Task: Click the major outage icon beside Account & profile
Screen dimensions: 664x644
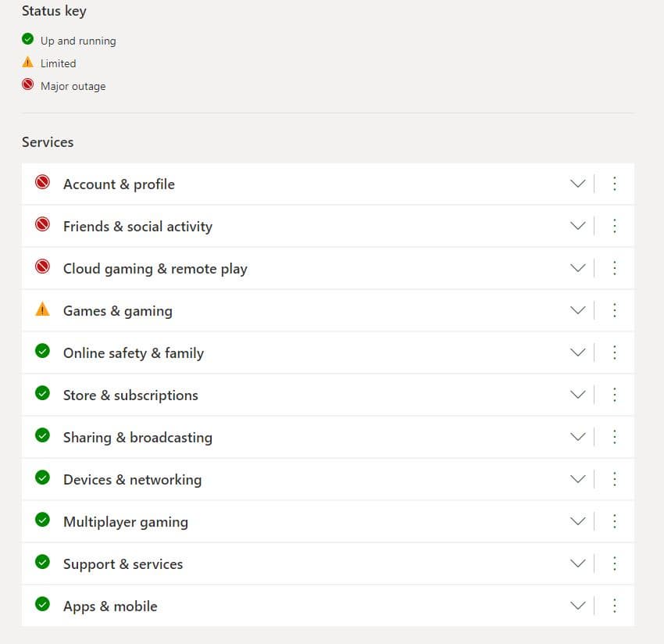Action: (x=42, y=183)
